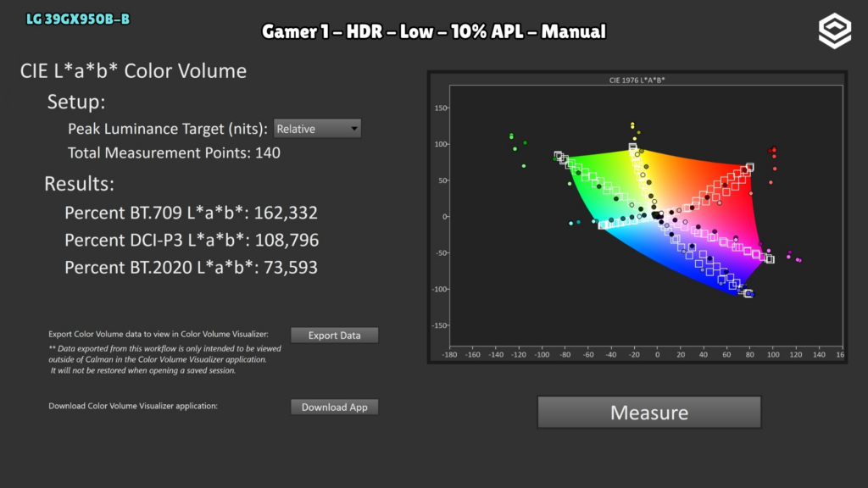Click the 'Percent BT.709 L*a*b*: 162,332' result
This screenshot has height=488, width=868.
pyautogui.click(x=191, y=213)
